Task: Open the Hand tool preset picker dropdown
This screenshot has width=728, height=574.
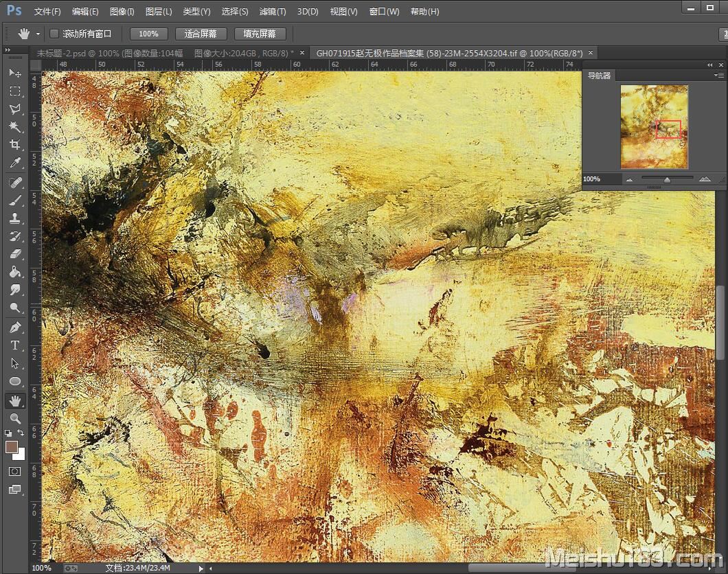Action: [x=38, y=34]
